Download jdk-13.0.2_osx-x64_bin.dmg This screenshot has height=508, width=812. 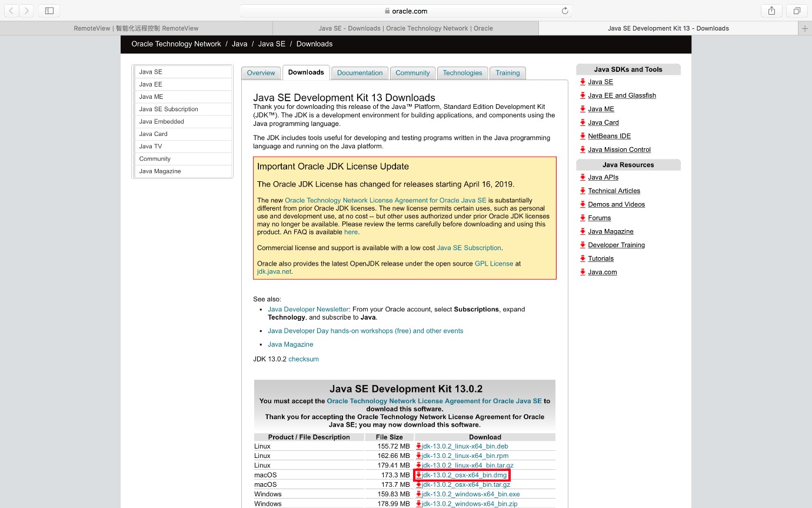(464, 475)
